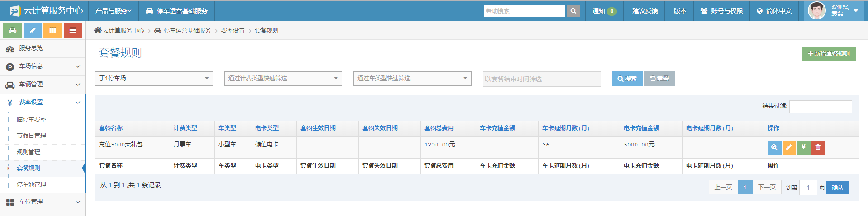Select page 1 in pagination
Viewport: 868px width, 216px height.
pyautogui.click(x=745, y=187)
